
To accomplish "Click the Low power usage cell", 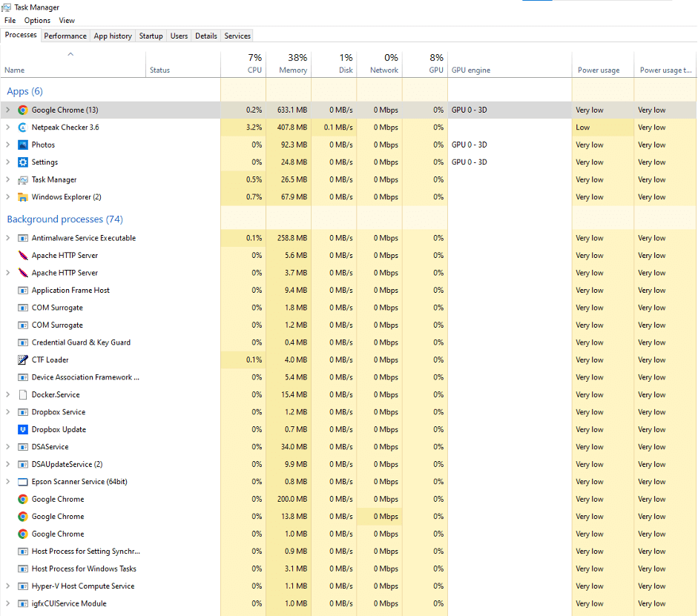I will [603, 127].
